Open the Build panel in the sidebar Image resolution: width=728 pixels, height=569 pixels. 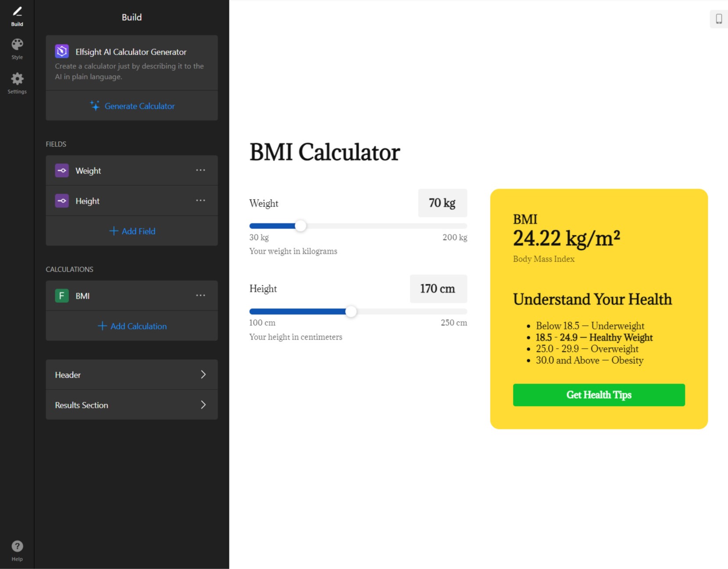tap(17, 15)
